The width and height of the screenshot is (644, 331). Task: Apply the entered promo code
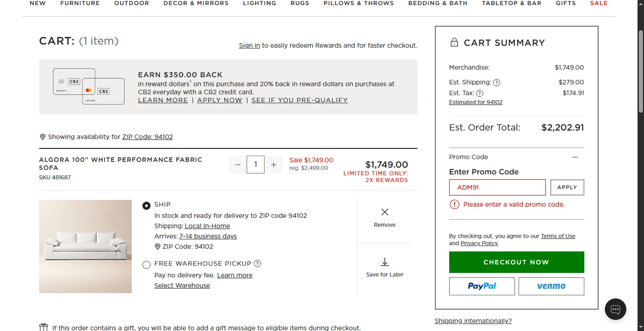(x=567, y=187)
